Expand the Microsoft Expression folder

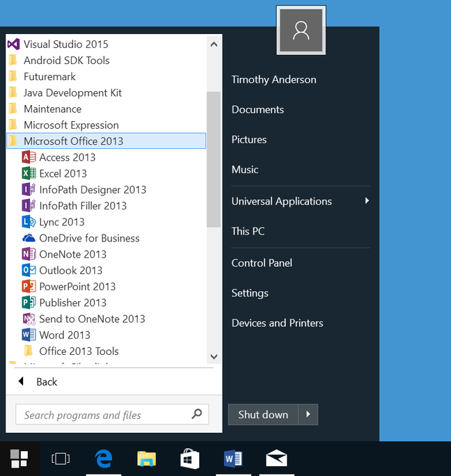(x=106, y=125)
